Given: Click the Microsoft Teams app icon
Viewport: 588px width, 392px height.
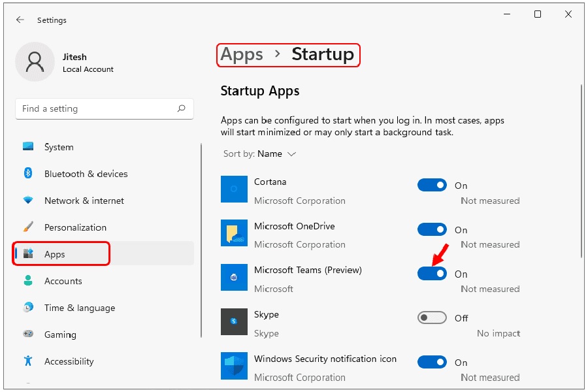Looking at the screenshot, I should [x=234, y=277].
